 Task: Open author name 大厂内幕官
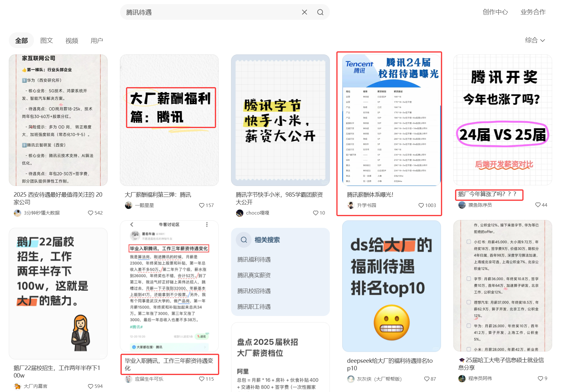(36, 386)
